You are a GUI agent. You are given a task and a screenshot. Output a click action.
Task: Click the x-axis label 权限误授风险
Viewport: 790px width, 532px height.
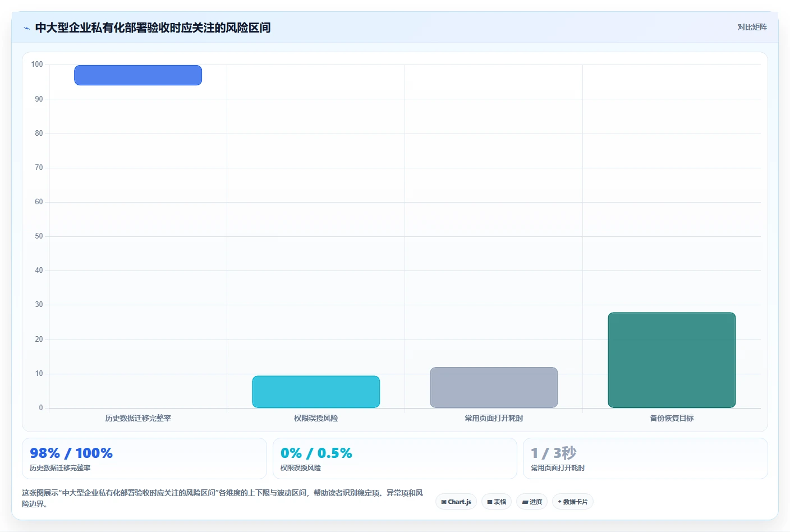click(316, 418)
